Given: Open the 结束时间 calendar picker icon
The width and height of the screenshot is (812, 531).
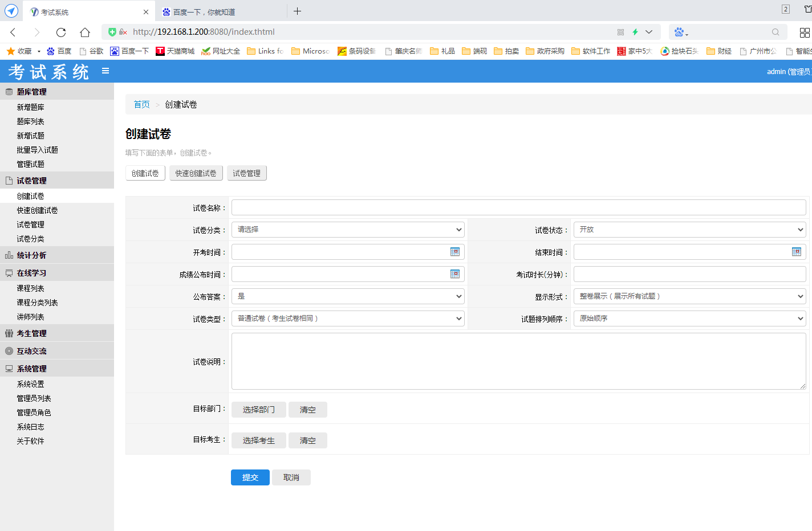Looking at the screenshot, I should pos(797,252).
